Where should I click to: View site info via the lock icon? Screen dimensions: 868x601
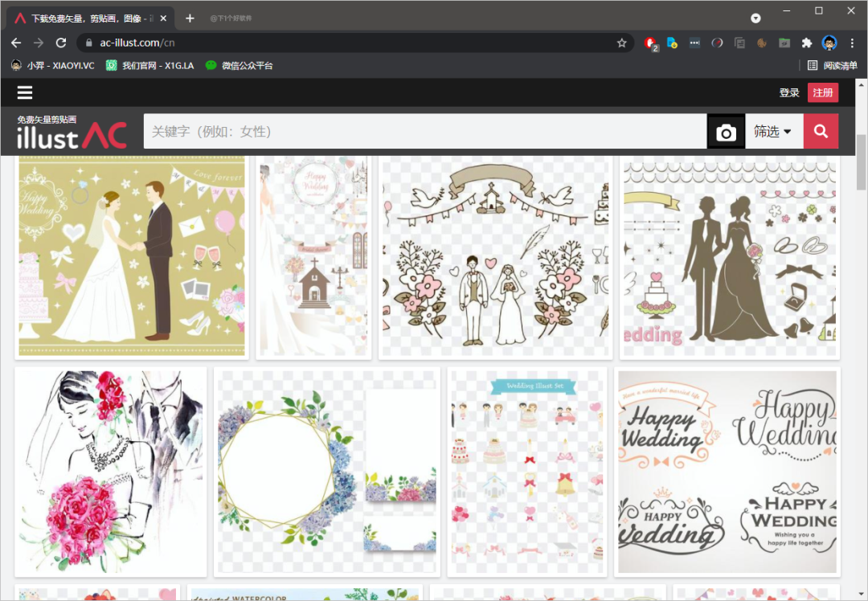[x=88, y=43]
